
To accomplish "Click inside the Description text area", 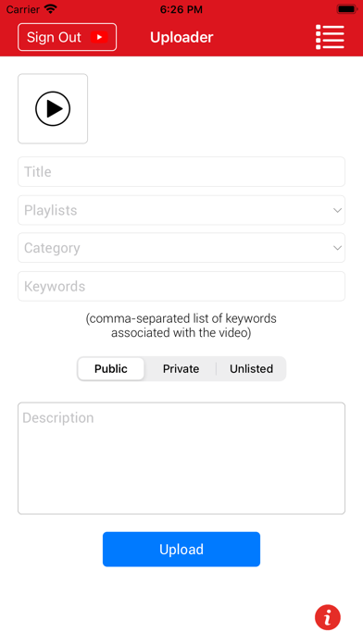I will point(181,458).
